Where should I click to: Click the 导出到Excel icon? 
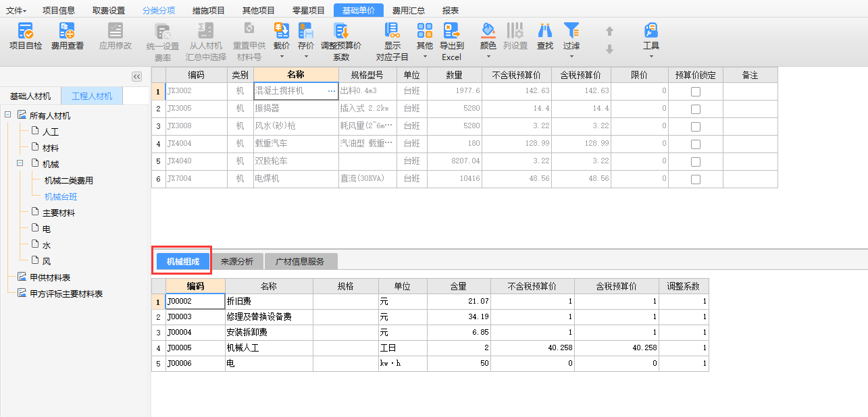pos(451,31)
